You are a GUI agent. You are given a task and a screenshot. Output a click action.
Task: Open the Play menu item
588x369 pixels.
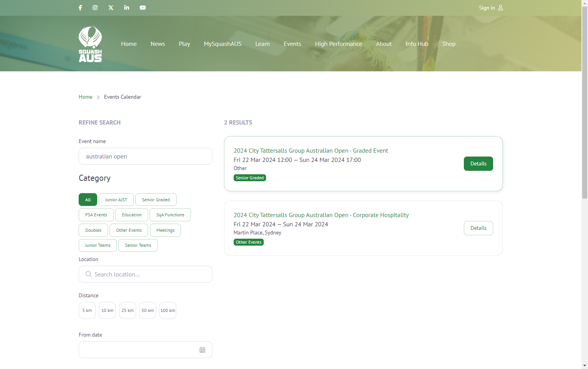(x=184, y=44)
